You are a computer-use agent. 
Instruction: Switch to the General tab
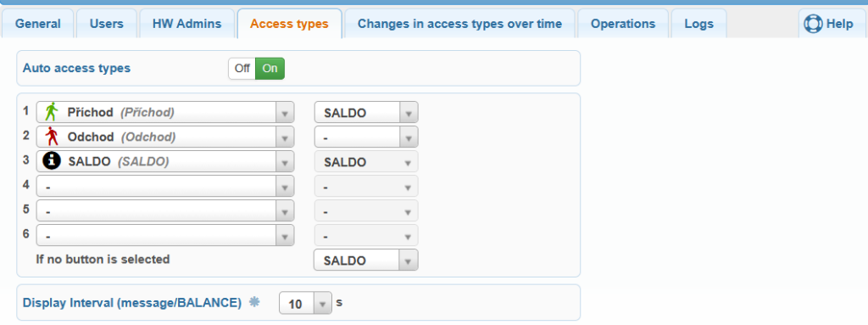click(37, 24)
